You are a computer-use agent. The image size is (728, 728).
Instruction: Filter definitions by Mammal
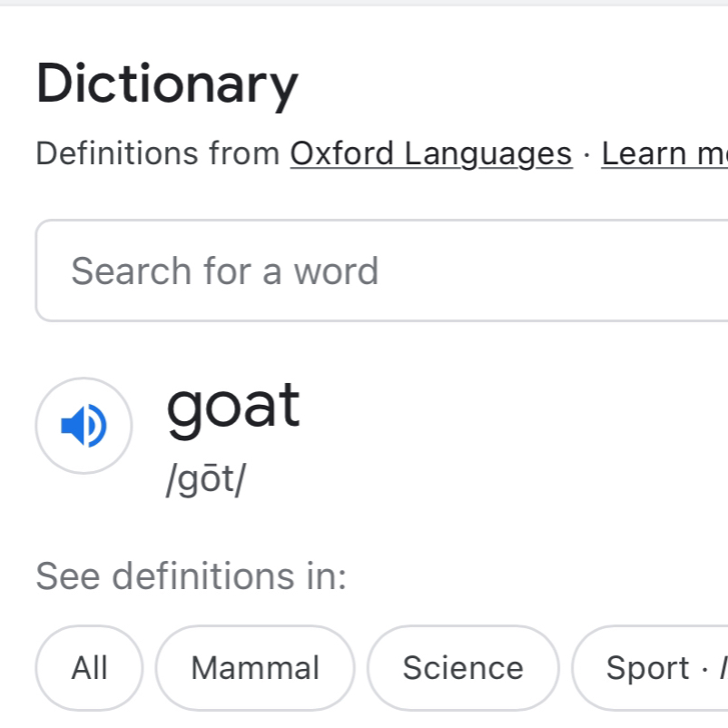[x=255, y=668]
